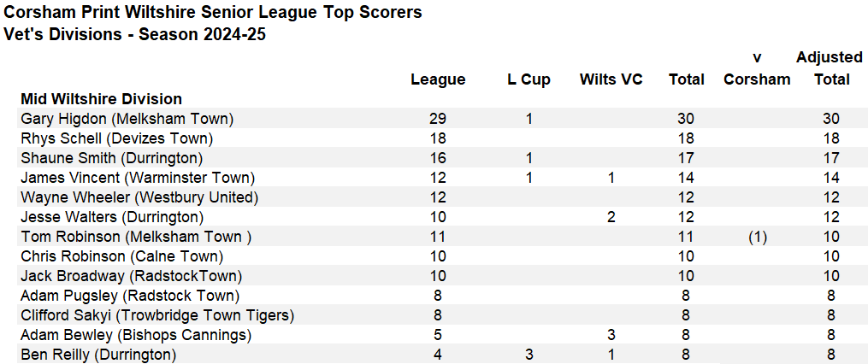Select Wayne Wheeler (Westbury United) name
The image size is (868, 364).
139,197
